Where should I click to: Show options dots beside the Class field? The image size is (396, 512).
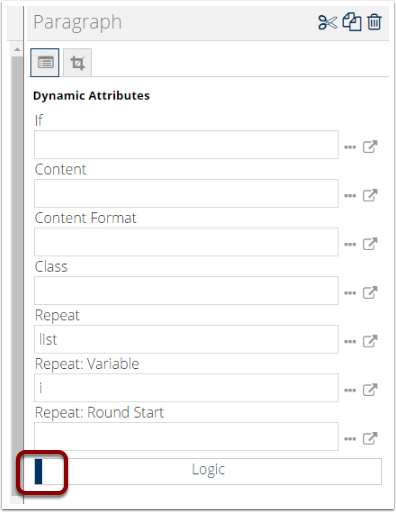[x=350, y=293]
